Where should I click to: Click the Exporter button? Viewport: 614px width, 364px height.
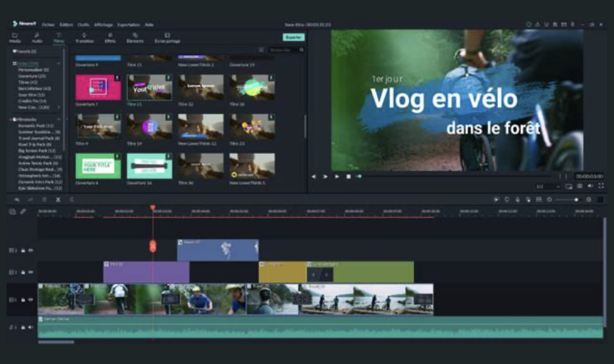[293, 37]
